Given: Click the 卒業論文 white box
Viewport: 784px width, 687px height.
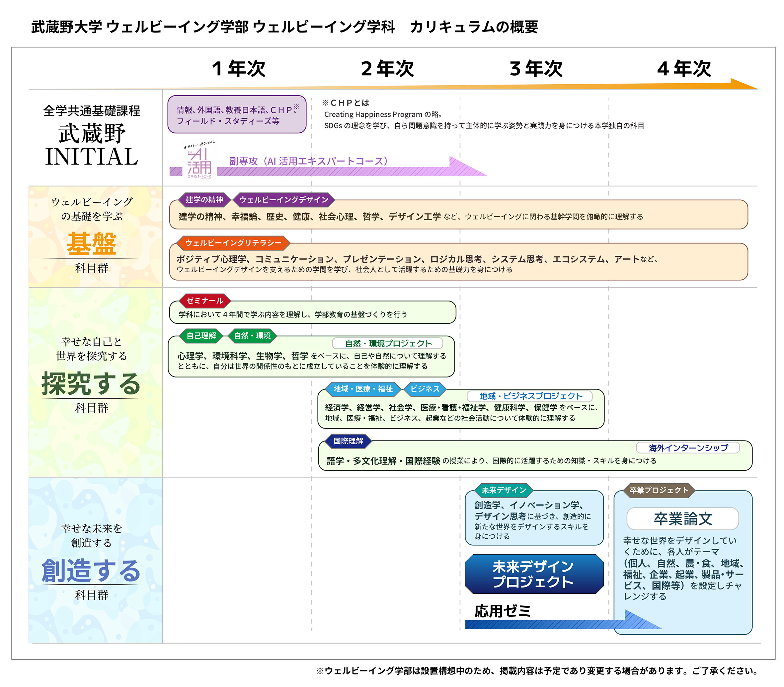Looking at the screenshot, I should point(682,519).
